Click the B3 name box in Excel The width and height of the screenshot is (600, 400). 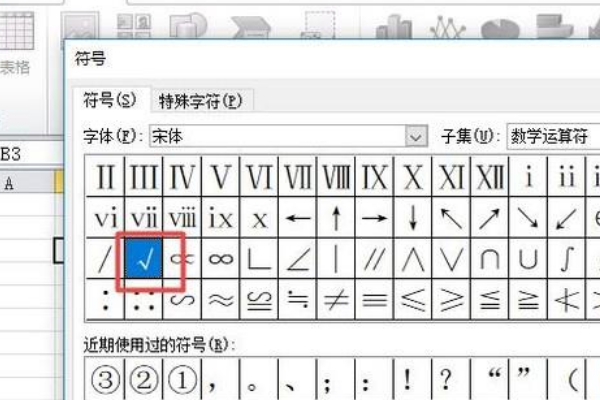[31, 154]
